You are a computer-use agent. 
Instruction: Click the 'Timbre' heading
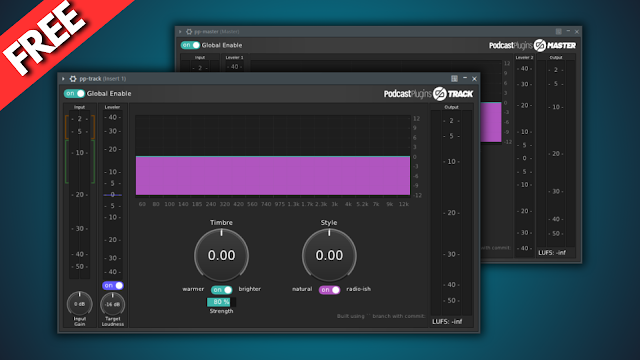point(221,222)
